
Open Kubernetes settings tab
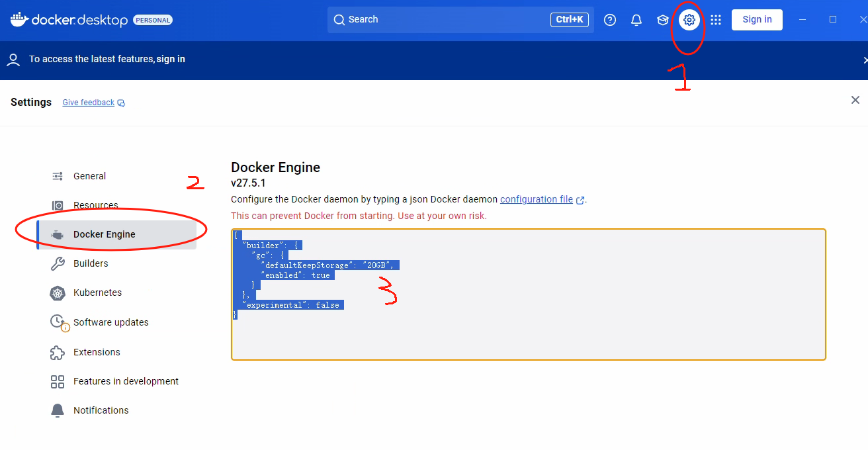tap(116, 292)
